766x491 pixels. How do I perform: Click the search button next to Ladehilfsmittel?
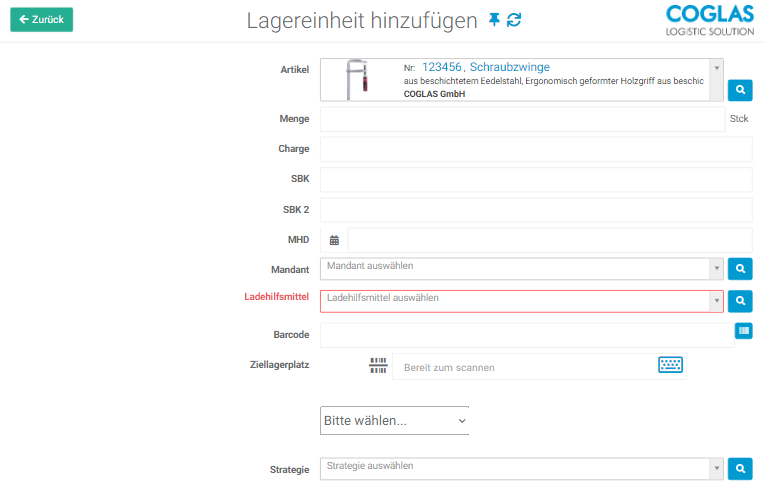(739, 299)
